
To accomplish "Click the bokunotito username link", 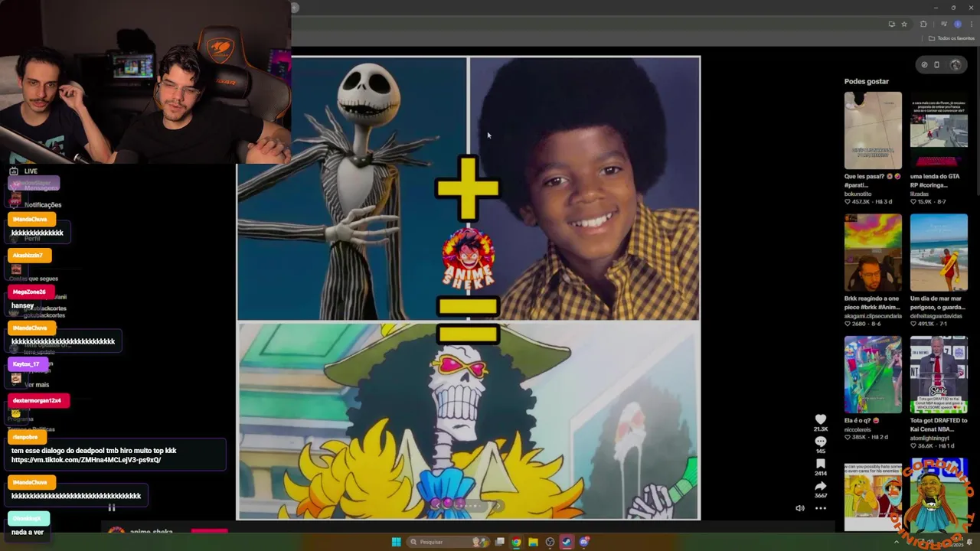I will click(x=858, y=194).
